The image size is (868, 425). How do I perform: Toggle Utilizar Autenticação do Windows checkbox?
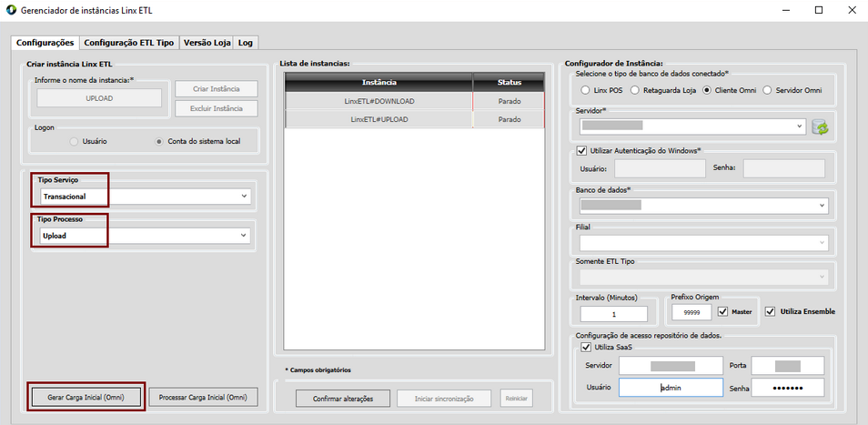[581, 150]
